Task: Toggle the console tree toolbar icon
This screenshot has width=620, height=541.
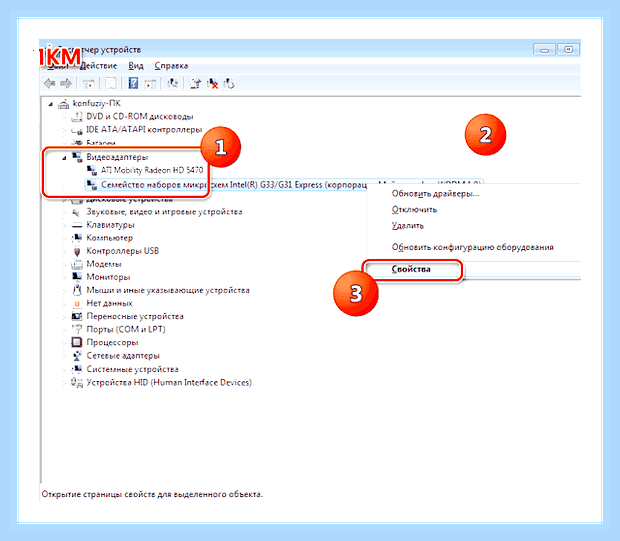Action: pyautogui.click(x=89, y=84)
